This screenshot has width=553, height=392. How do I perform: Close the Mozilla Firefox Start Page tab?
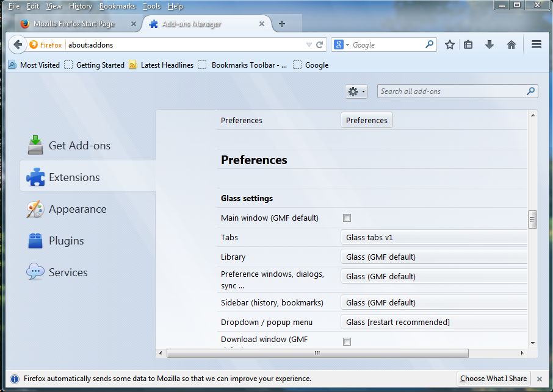[133, 24]
